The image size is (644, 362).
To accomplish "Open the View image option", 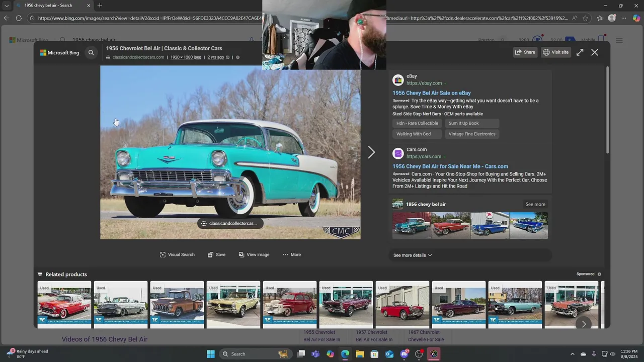I will (x=254, y=254).
